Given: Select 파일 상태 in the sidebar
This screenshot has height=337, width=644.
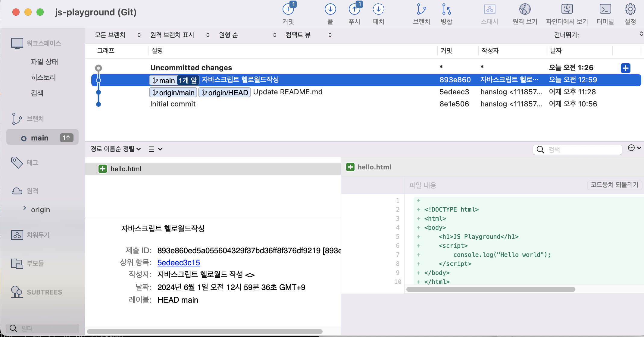Looking at the screenshot, I should (44, 62).
